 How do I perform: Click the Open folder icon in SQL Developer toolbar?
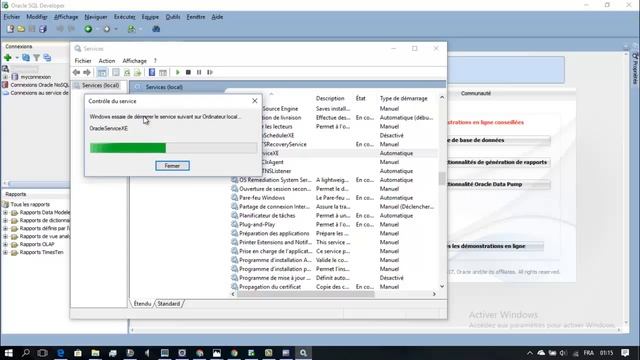(x=21, y=29)
